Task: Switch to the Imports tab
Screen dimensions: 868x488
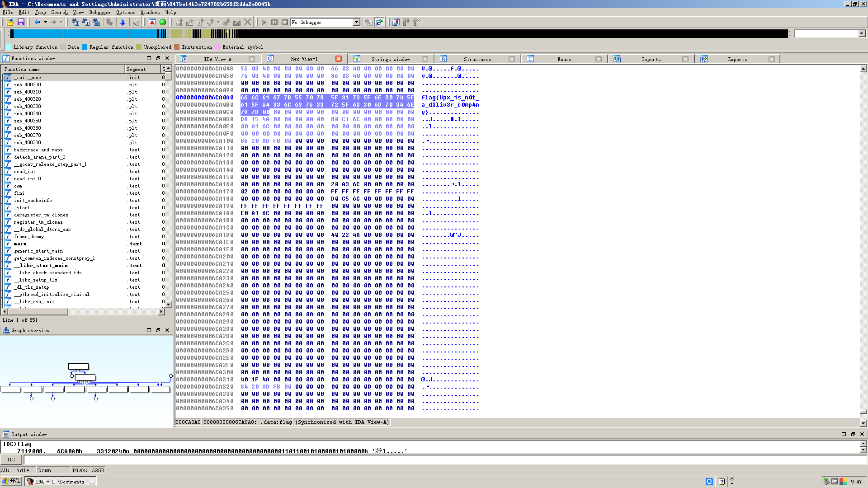Action: point(651,59)
